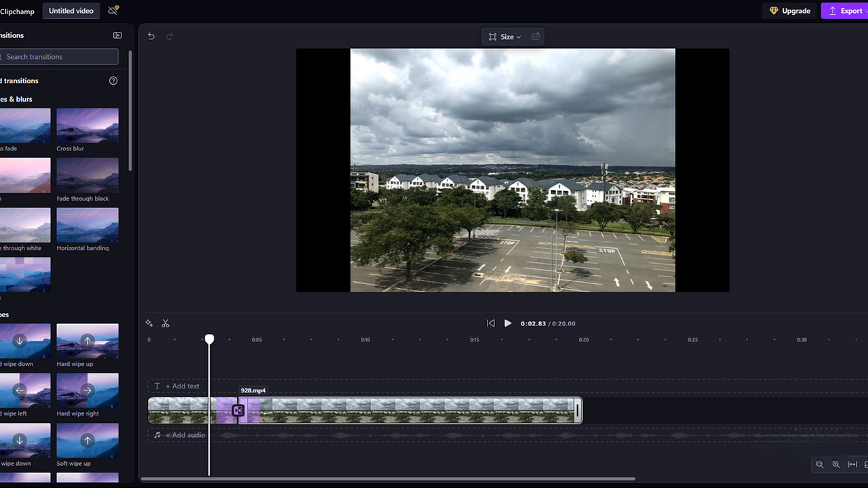Add audio track to the timeline

(185, 435)
